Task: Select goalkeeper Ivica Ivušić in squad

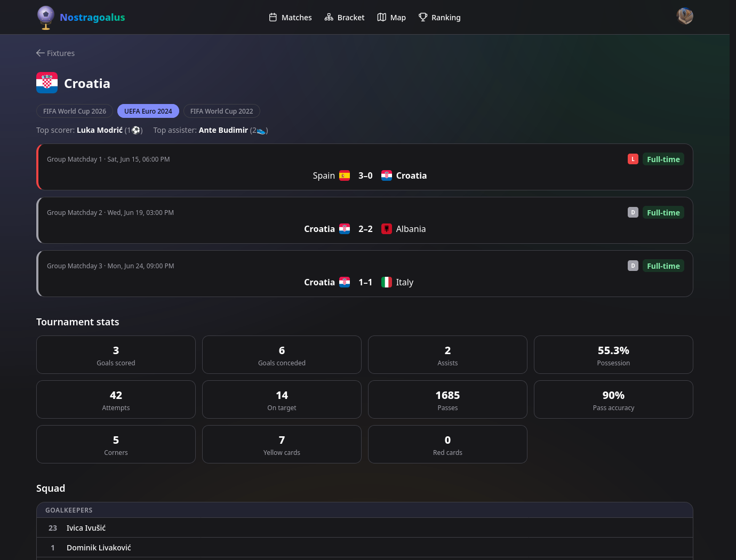Action: [x=365, y=528]
